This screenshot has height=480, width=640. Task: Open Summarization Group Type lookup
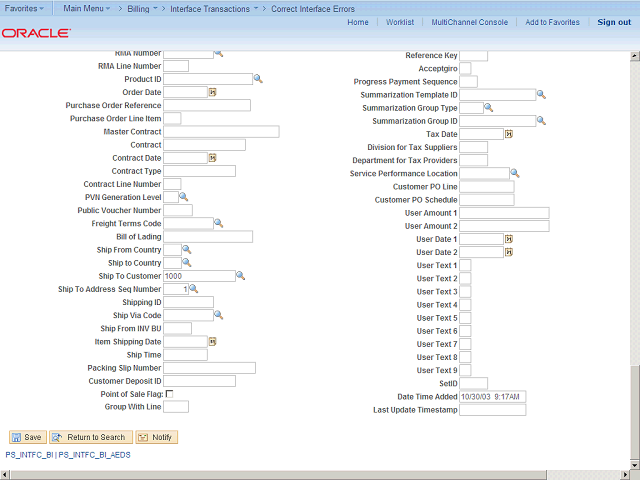pyautogui.click(x=489, y=108)
